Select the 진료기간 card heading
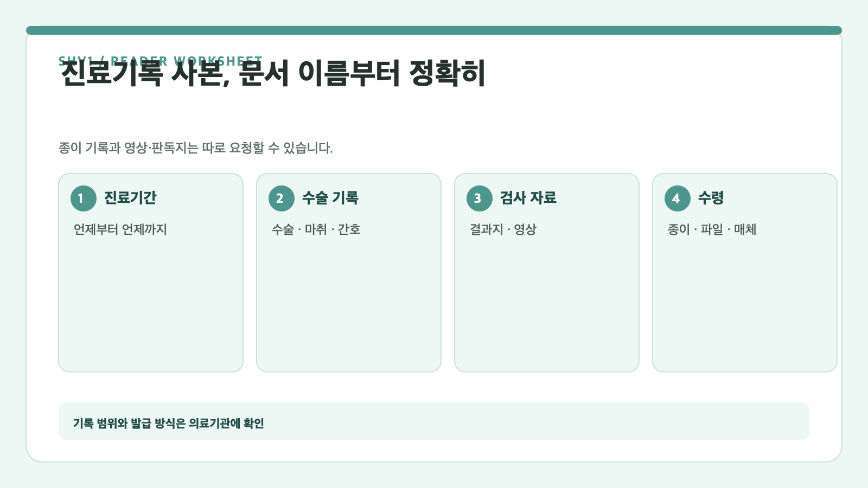Screen dimensions: 868x488 point(130,198)
